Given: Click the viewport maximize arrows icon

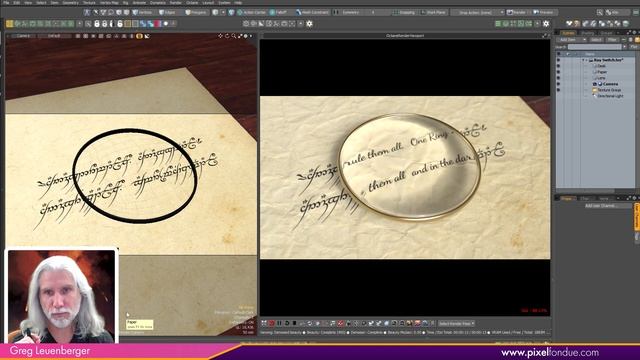Looking at the screenshot, I should click(x=240, y=36).
